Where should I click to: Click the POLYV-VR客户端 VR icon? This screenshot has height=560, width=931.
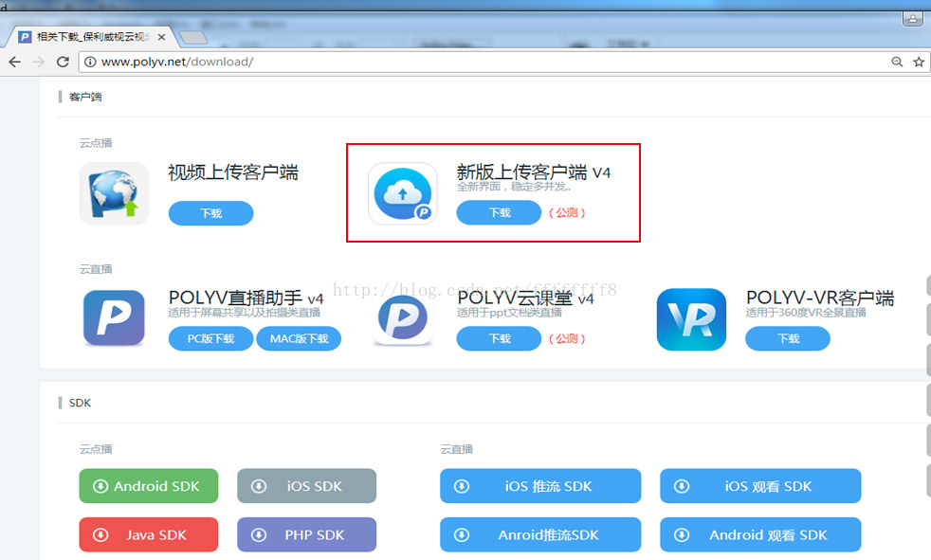click(x=692, y=319)
